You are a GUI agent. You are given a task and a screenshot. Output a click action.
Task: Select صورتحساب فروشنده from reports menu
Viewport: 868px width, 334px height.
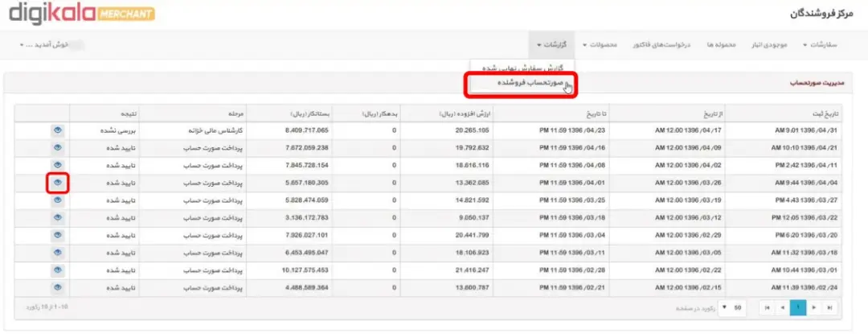[522, 83]
